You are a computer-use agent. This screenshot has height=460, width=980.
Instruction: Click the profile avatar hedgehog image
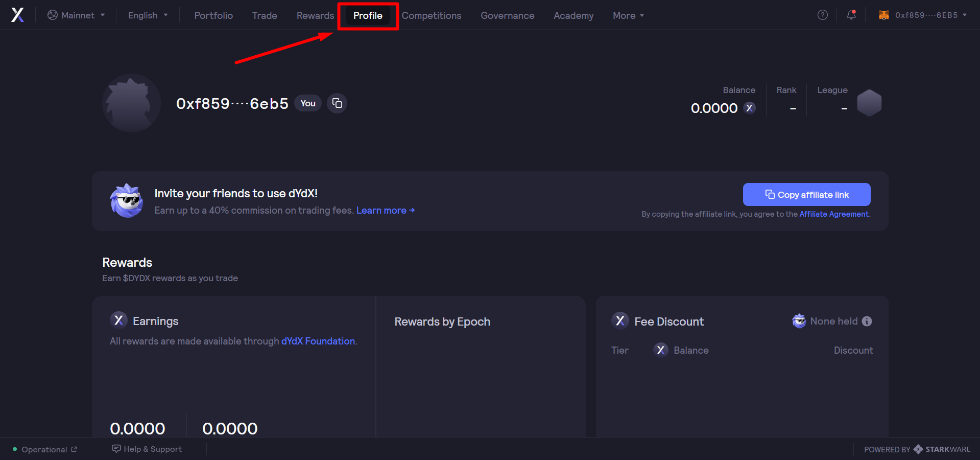point(132,103)
